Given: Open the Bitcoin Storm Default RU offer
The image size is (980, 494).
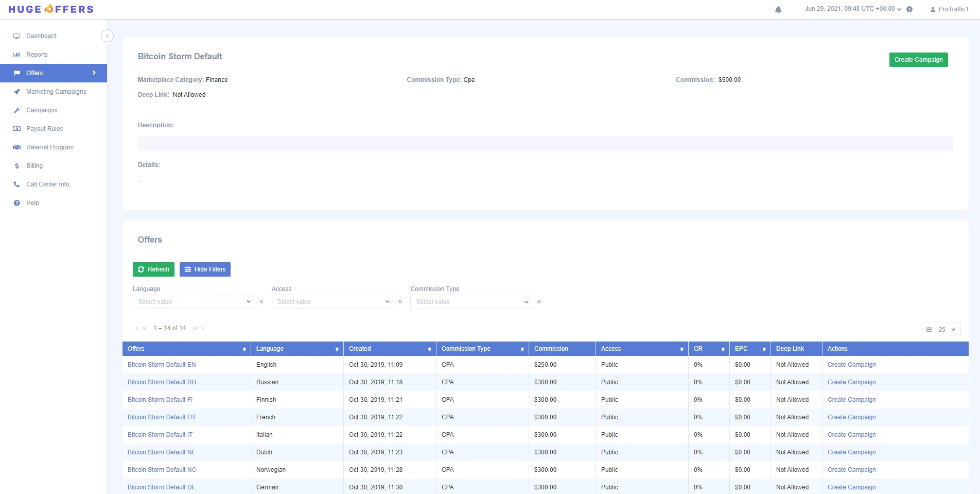Looking at the screenshot, I should click(x=162, y=382).
